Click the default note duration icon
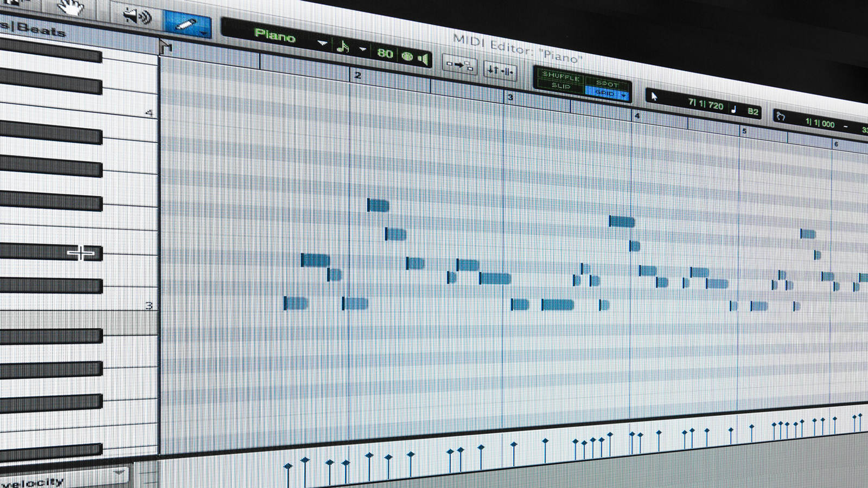This screenshot has height=488, width=868. (343, 47)
